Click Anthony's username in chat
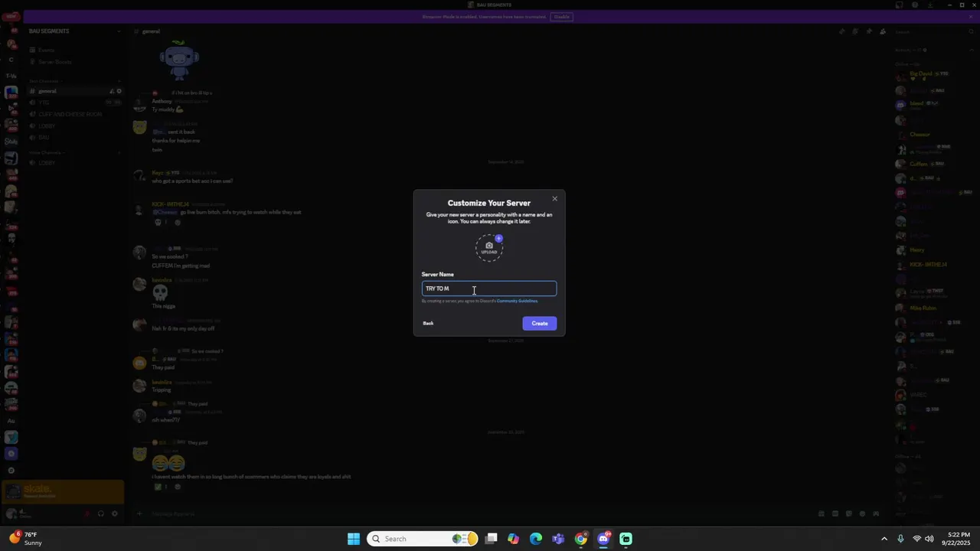This screenshot has width=980, height=551. [x=162, y=101]
